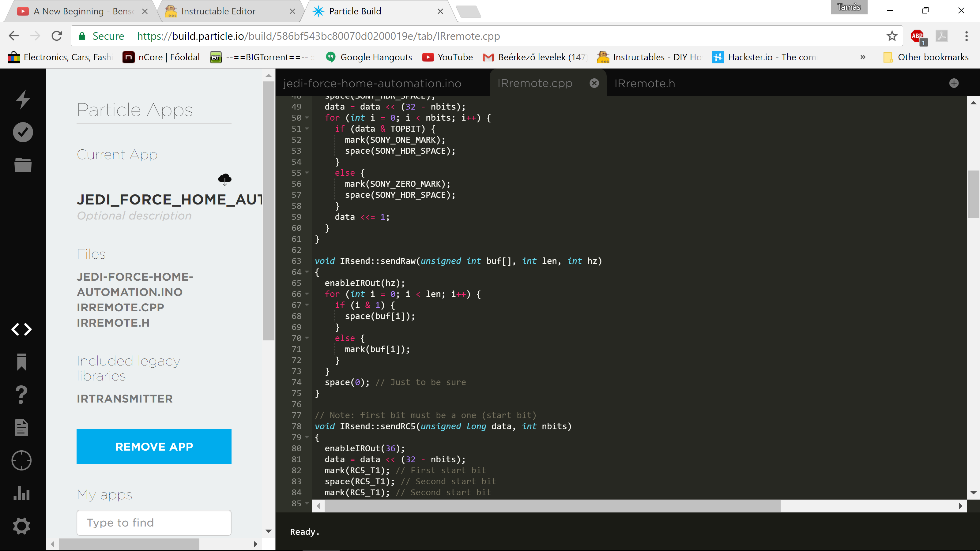Open the IRREMOTE.H file link
Viewport: 980px width, 551px height.
(x=113, y=323)
